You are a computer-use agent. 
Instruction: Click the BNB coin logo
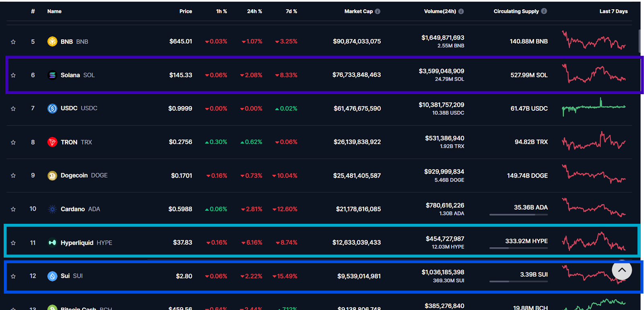[x=52, y=41]
